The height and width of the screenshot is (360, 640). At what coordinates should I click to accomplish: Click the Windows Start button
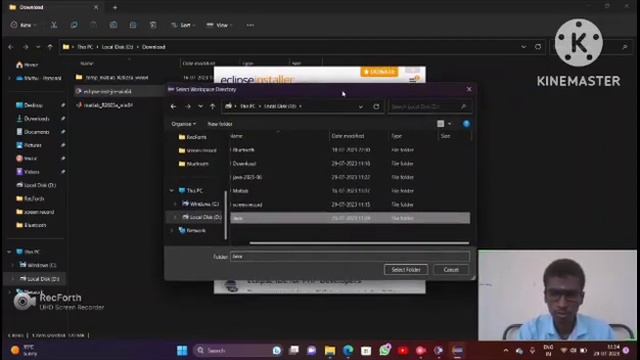pyautogui.click(x=182, y=350)
